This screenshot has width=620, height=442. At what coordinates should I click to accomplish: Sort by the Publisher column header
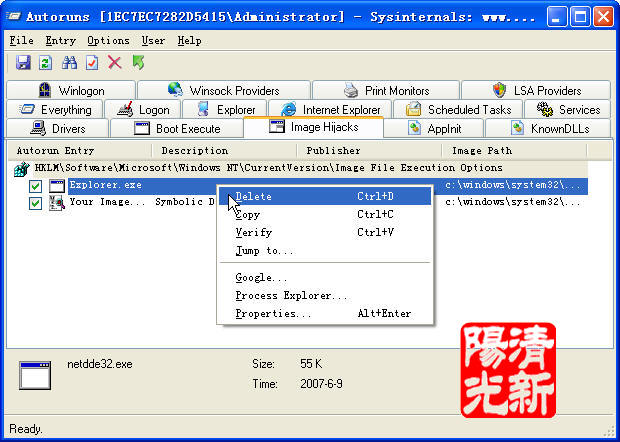point(369,150)
